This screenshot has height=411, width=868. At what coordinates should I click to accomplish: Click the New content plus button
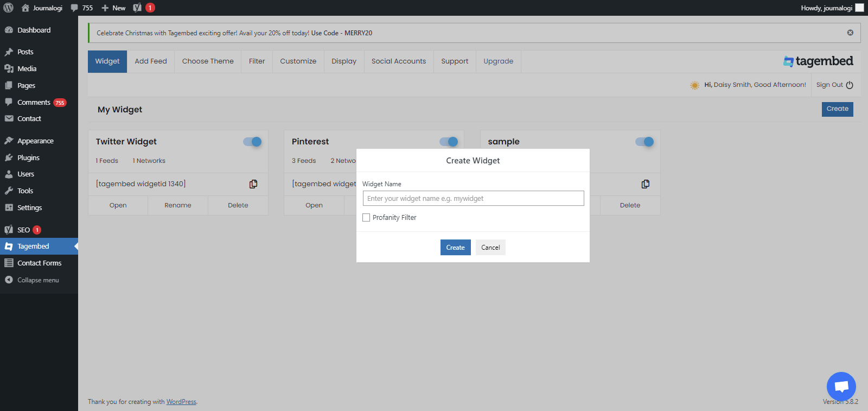coord(113,8)
